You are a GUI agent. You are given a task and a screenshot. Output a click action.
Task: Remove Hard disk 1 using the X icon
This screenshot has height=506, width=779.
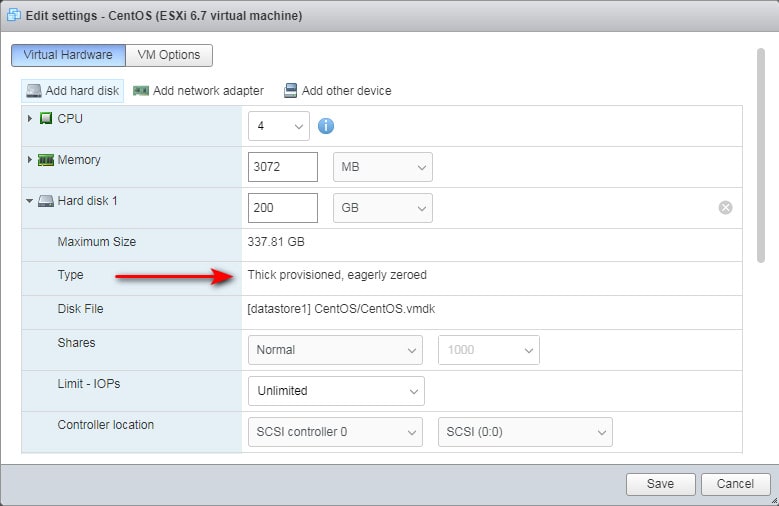point(725,207)
